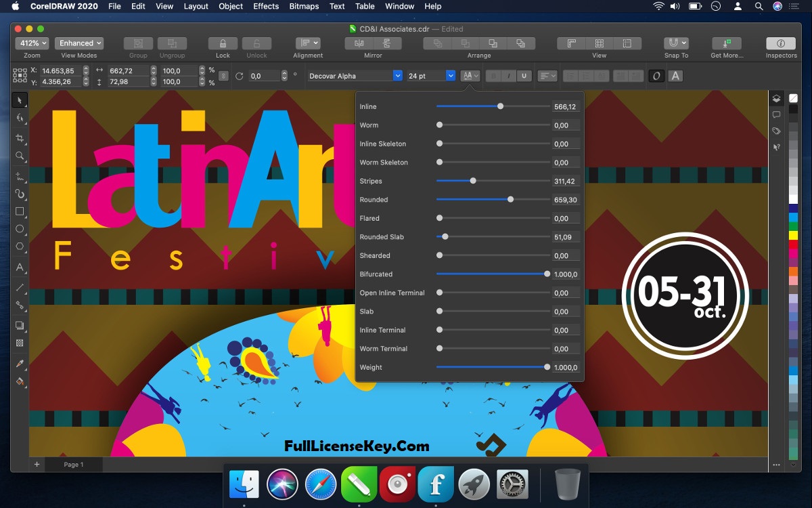Viewport: 812px width, 508px height.
Task: Toggle the lock ratio button
Action: click(224, 76)
